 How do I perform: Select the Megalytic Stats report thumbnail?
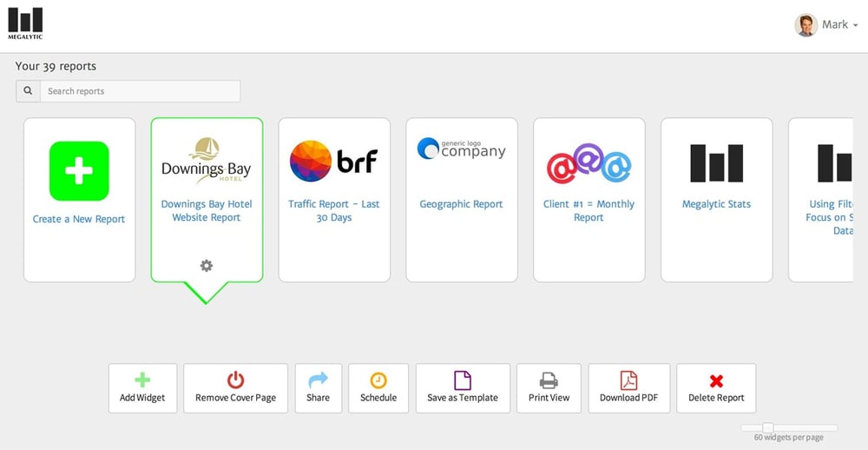tap(716, 163)
